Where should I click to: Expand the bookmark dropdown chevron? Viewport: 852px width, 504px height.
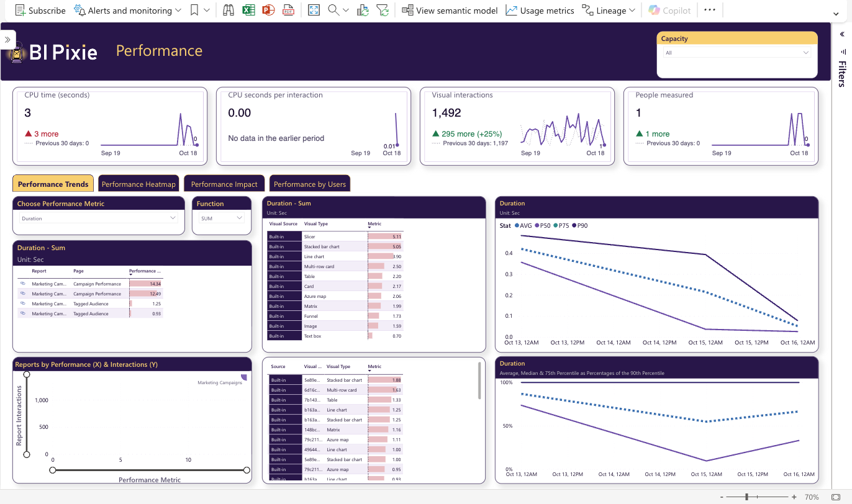[207, 11]
